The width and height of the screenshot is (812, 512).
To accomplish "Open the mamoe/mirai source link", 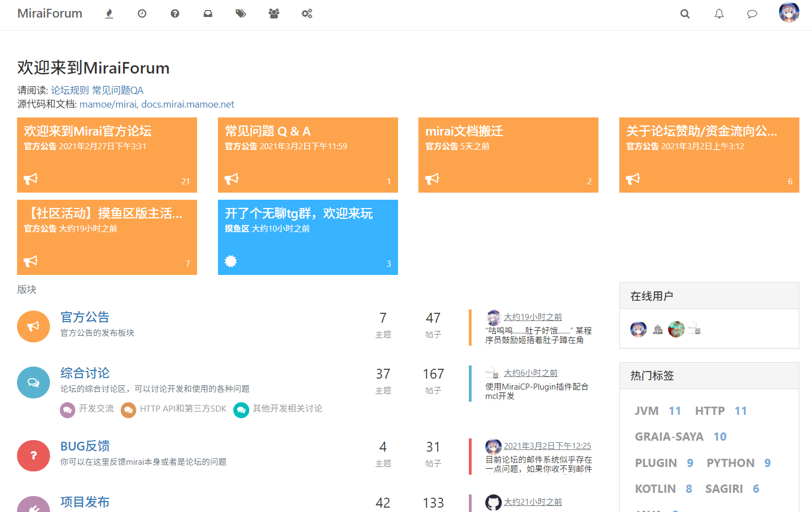I will (108, 104).
